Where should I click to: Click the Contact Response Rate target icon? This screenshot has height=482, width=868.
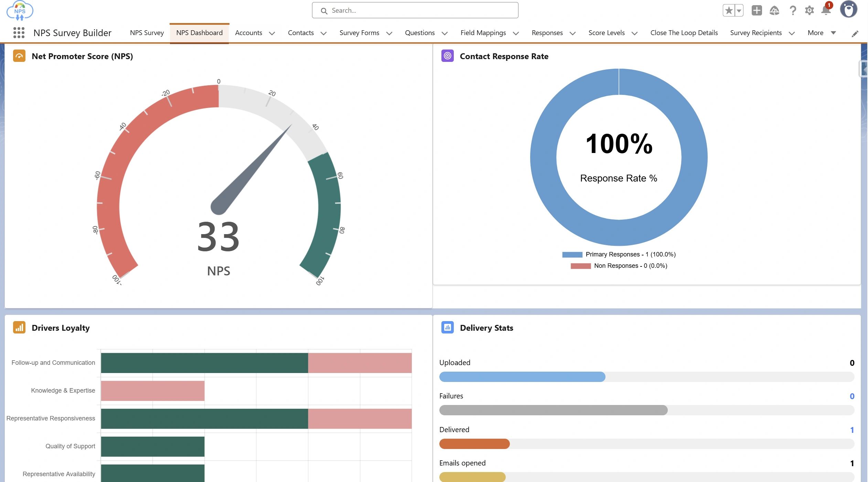447,56
